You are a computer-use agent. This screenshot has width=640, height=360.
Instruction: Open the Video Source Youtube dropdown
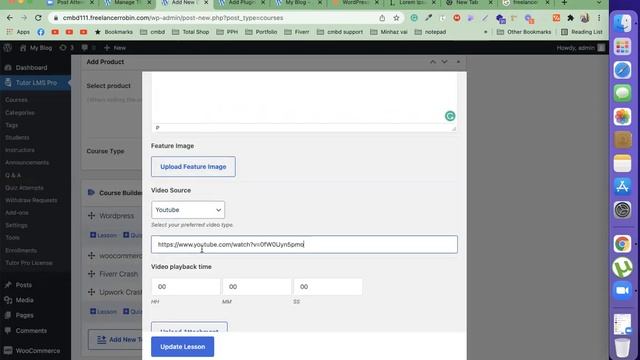tap(188, 210)
